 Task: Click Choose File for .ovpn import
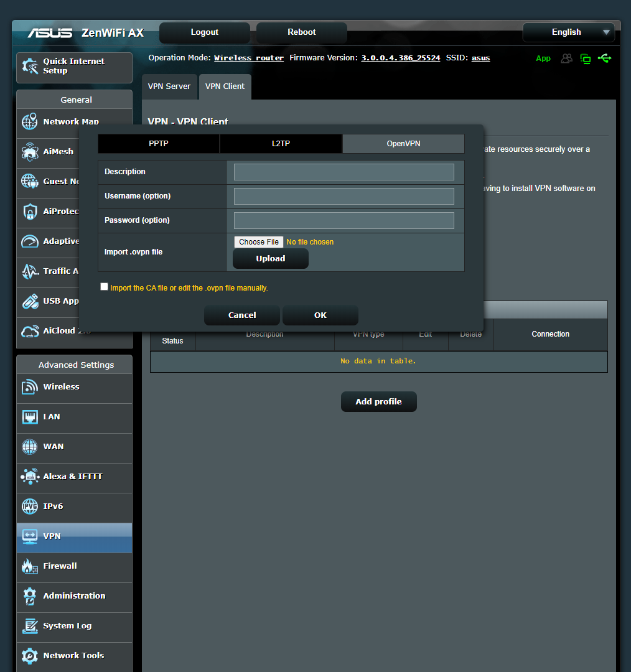tap(259, 242)
